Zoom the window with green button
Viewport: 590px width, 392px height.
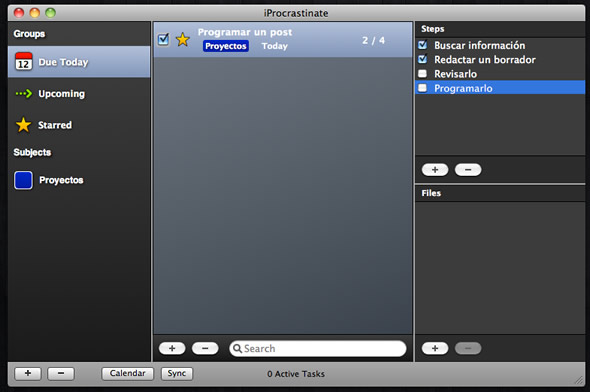[50, 13]
